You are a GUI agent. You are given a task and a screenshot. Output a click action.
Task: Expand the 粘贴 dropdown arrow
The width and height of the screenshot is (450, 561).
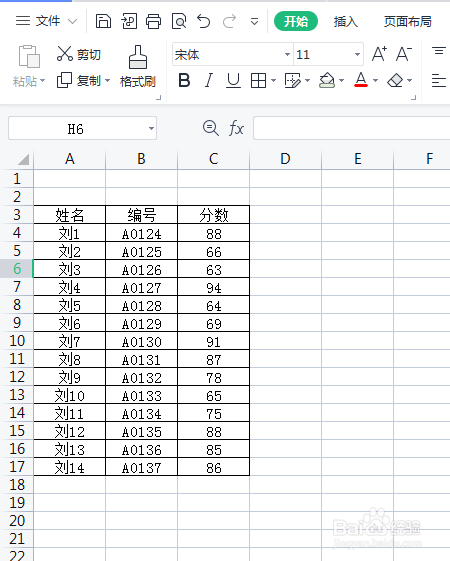tap(42, 81)
